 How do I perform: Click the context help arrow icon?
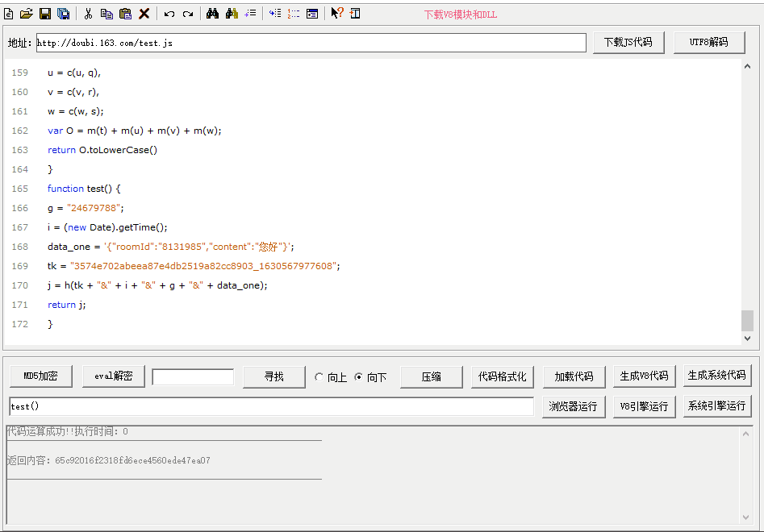click(x=337, y=14)
